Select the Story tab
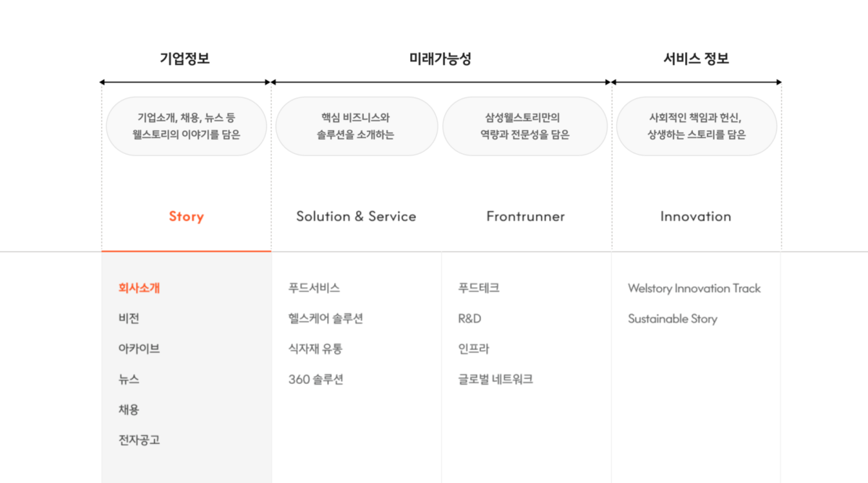The image size is (868, 483). 186,216
